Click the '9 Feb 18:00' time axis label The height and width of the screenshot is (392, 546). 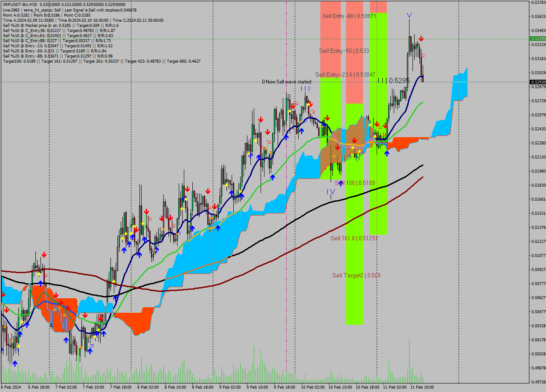285,387
